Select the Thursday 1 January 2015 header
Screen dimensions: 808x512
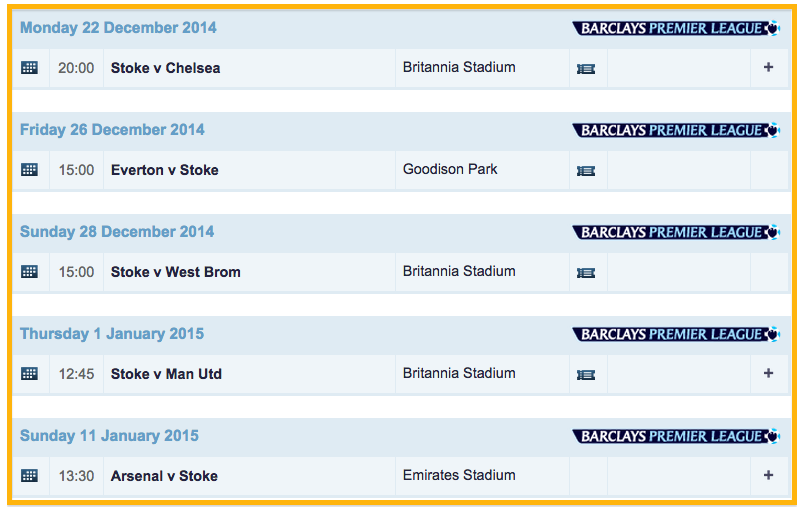[112, 334]
